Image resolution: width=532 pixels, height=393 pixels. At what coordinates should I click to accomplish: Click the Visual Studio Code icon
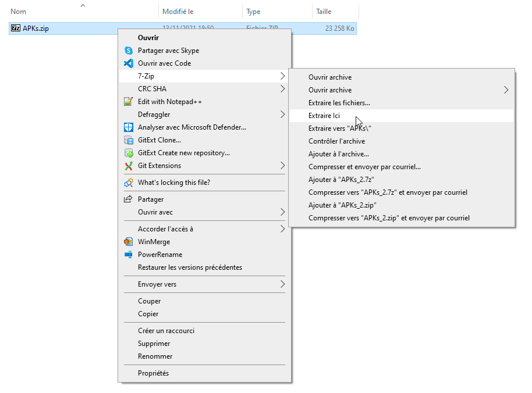129,63
